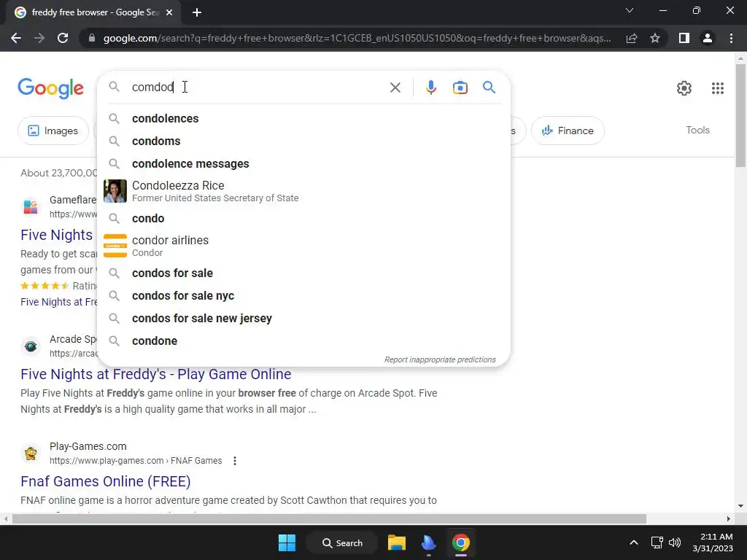Screen dimensions: 747x560
Task: Open the Play-Games.com site name link
Action: [x=88, y=446]
